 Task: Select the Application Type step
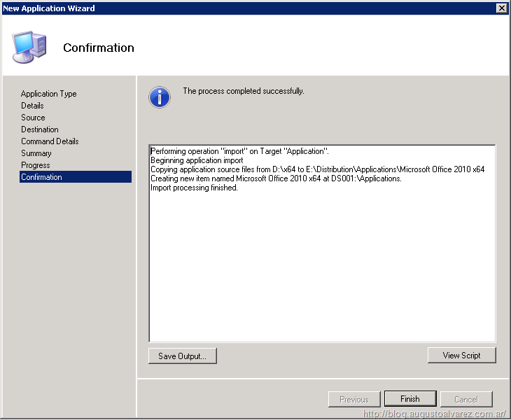[x=48, y=94]
